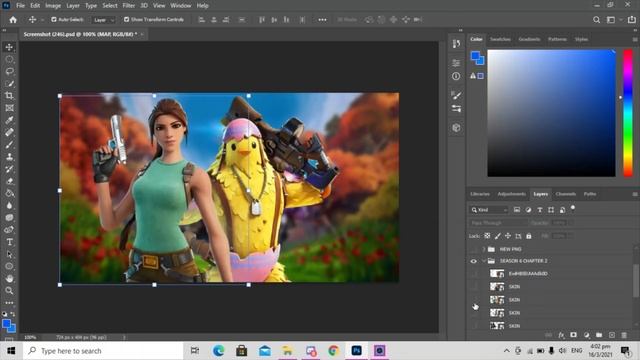Switch to the Channels tab
This screenshot has width=640, height=360.
(x=566, y=194)
